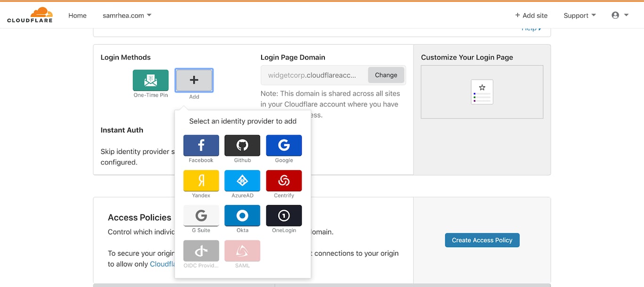Choose Yandex as identity provider
Screen dimensions: 644x287
(x=201, y=180)
